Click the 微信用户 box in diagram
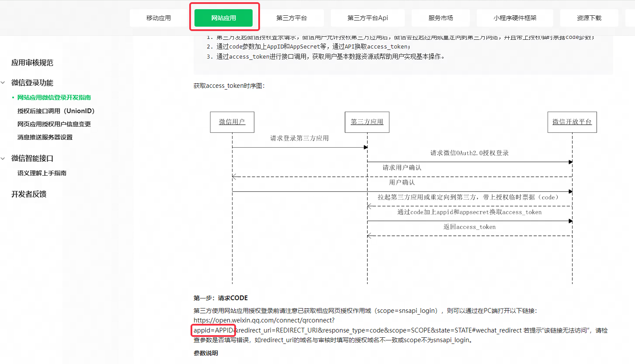Viewport: 635px width, 364px height. [232, 122]
